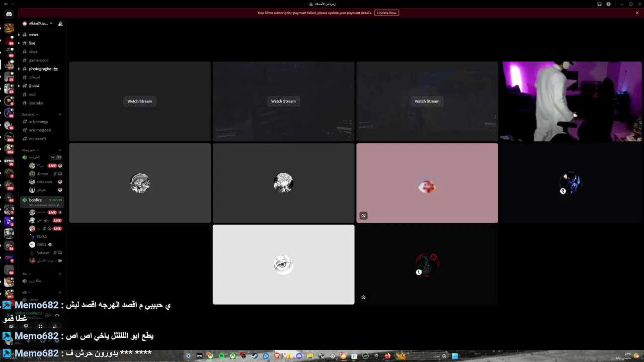Click Set a channel status text
Viewport: 644px width, 362px height.
(x=44, y=205)
